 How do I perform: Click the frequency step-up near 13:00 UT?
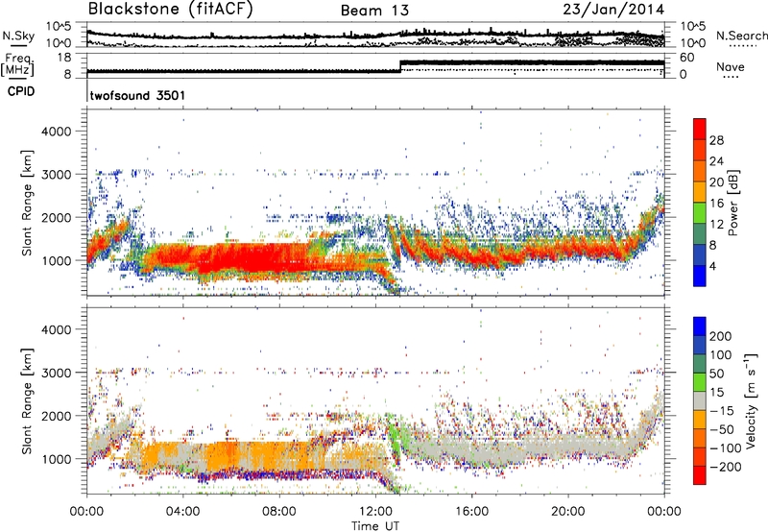[400, 66]
